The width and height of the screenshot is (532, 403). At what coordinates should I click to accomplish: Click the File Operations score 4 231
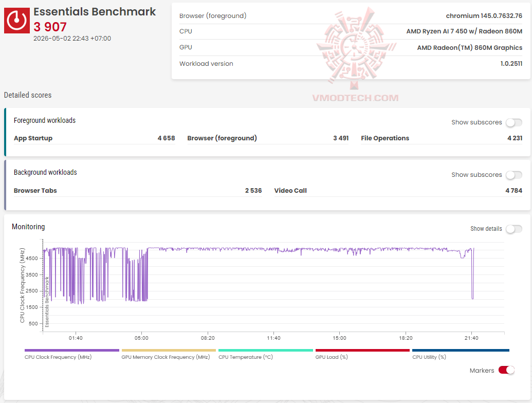515,138
